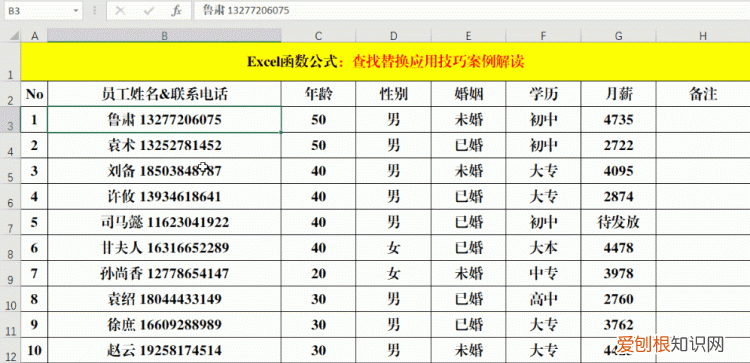Click salary cell 2722
This screenshot has height=363, width=750.
coord(618,145)
